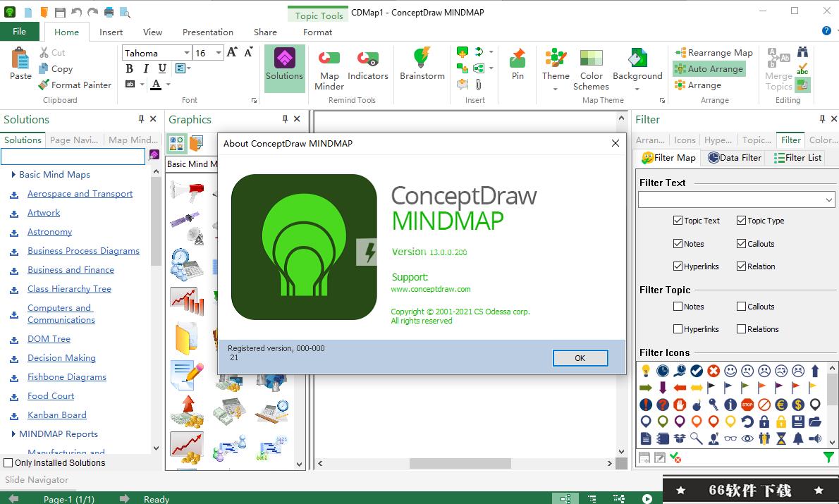Viewport: 839px width, 504px height.
Task: Open Map Minder tool
Action: (x=329, y=70)
